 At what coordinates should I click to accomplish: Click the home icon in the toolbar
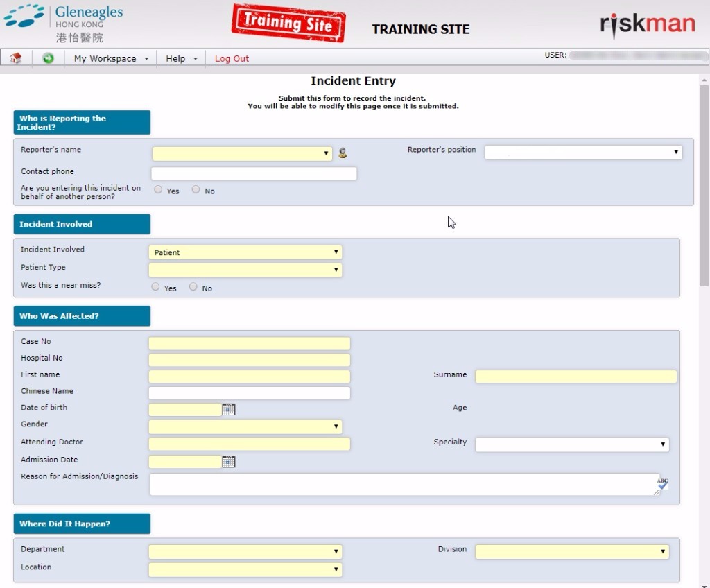tap(16, 58)
